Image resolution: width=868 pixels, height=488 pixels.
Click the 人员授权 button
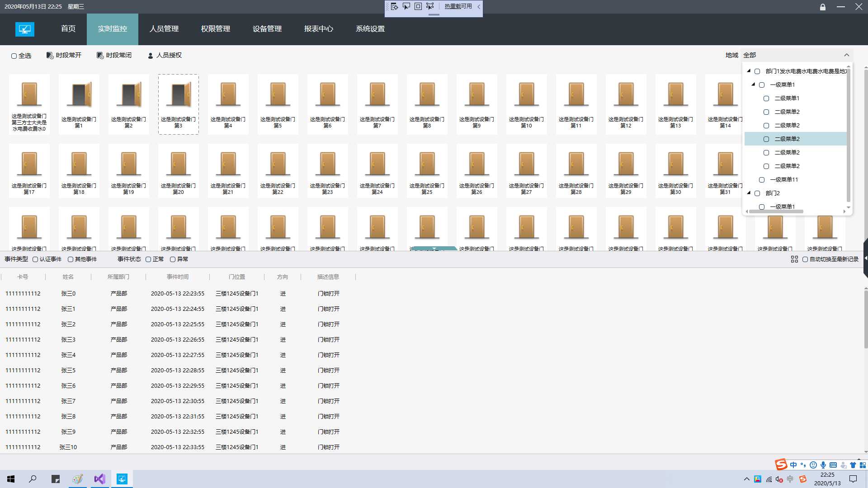point(165,55)
